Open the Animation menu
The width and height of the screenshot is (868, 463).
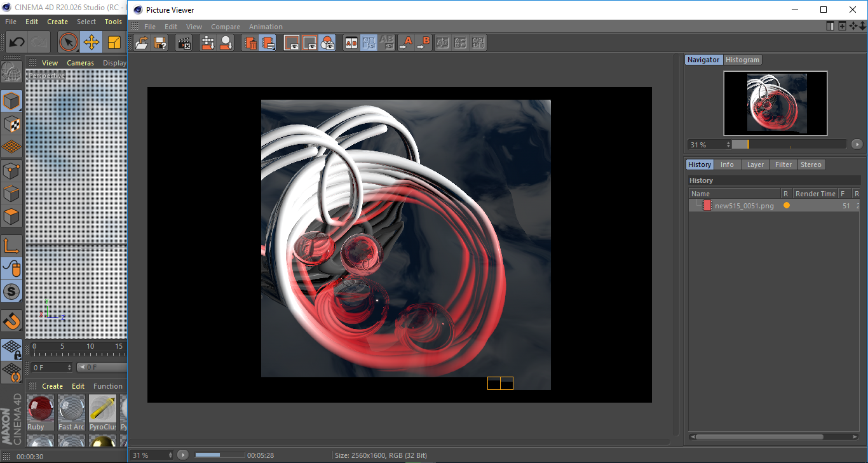click(x=266, y=27)
